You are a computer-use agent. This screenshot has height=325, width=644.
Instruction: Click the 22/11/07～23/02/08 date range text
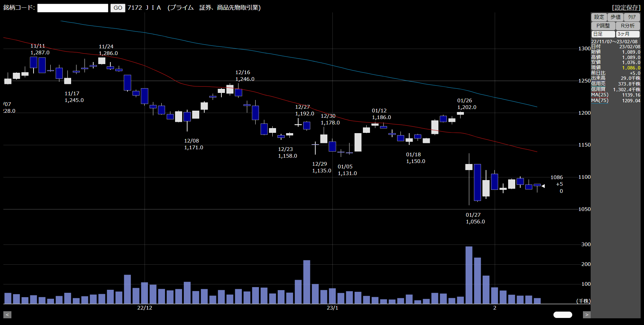[x=614, y=42]
